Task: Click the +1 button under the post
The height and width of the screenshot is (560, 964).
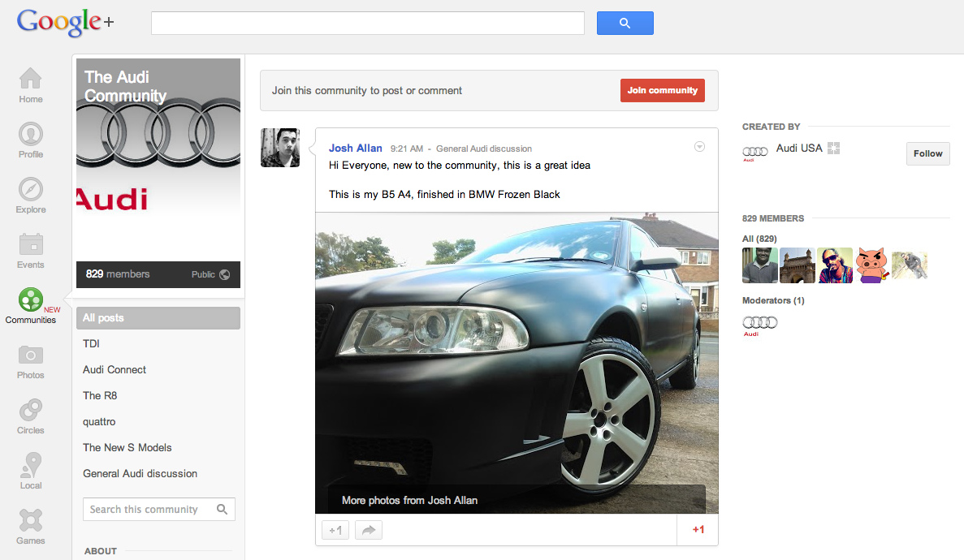Action: click(x=335, y=530)
